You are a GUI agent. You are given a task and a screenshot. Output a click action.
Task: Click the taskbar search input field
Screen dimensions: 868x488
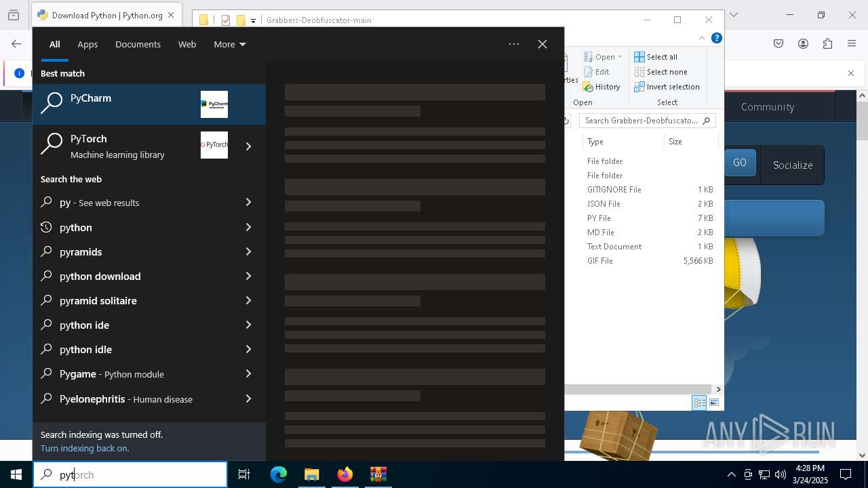point(130,474)
